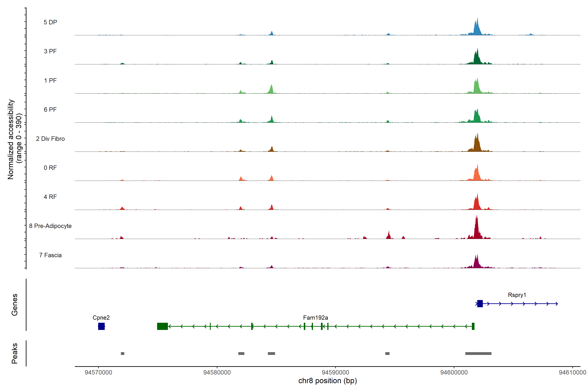Click the chr8 position axis title
This screenshot has width=588, height=392.
pos(327,381)
